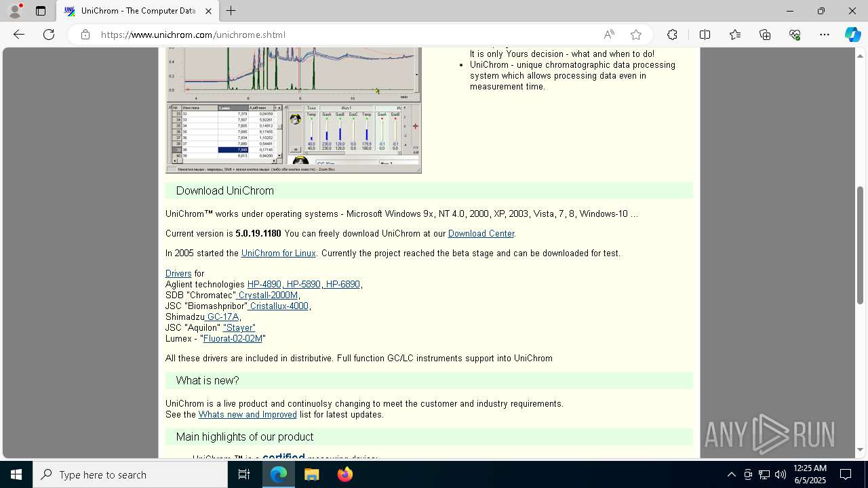Open File Explorer from taskbar

coord(312,474)
